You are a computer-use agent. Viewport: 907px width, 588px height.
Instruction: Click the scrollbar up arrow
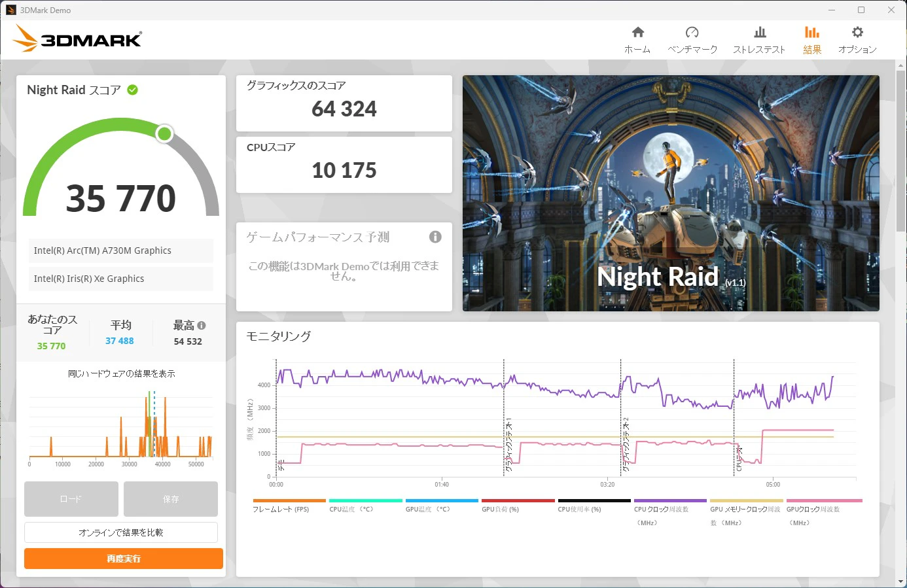902,65
